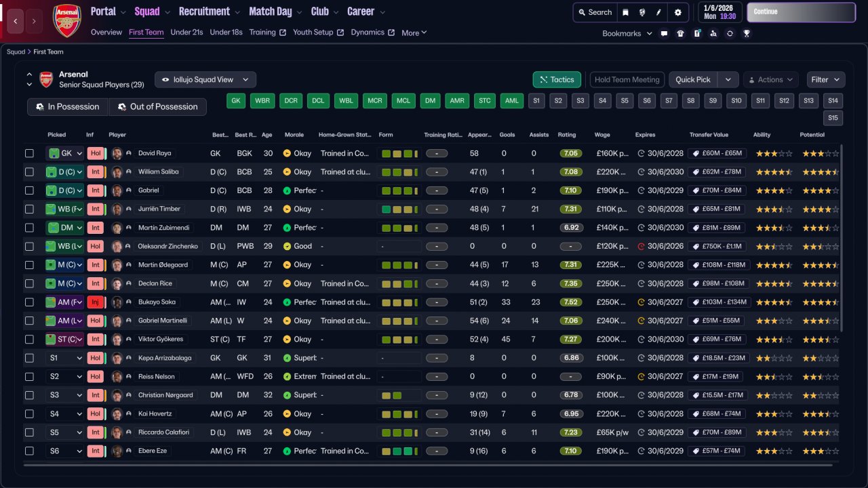The width and height of the screenshot is (868, 488).
Task: Open the shirt icon shortcut under Bookmarks
Action: (x=681, y=33)
